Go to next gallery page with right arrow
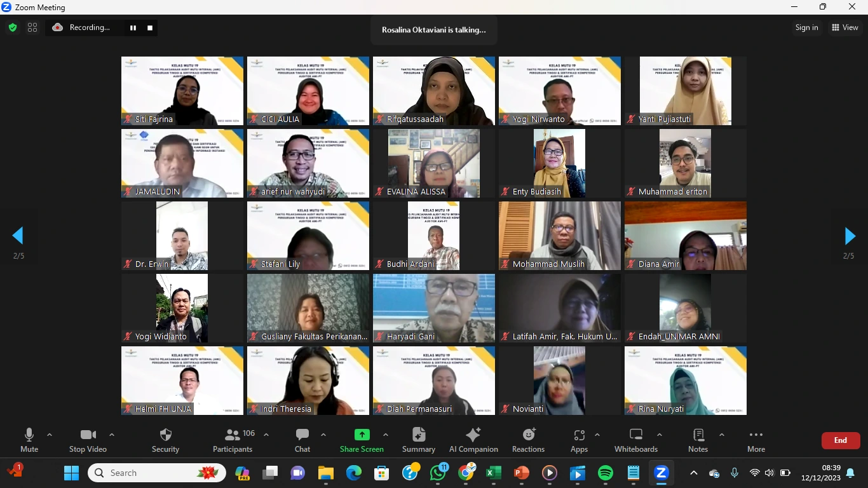Viewport: 868px width, 488px height. point(850,236)
